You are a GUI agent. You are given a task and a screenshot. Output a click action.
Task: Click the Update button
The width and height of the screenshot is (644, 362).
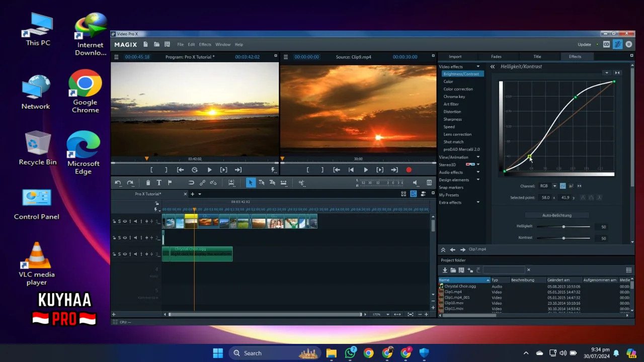[584, 45]
